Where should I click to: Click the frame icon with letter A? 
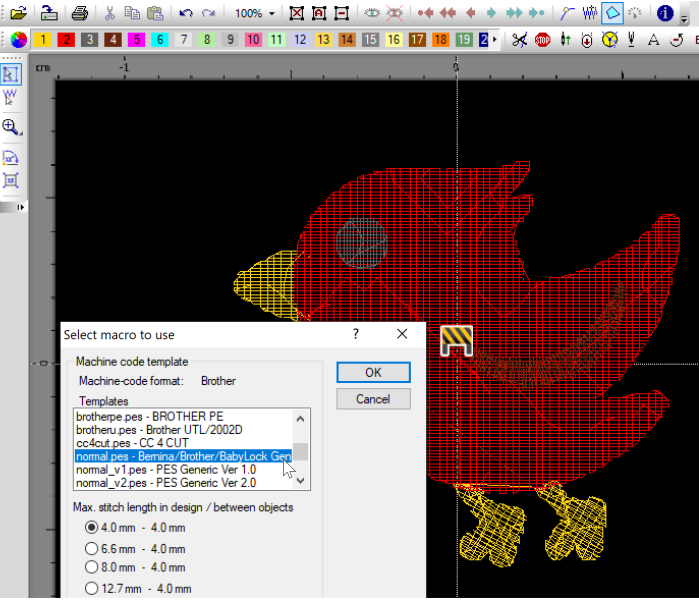pyautogui.click(x=319, y=13)
